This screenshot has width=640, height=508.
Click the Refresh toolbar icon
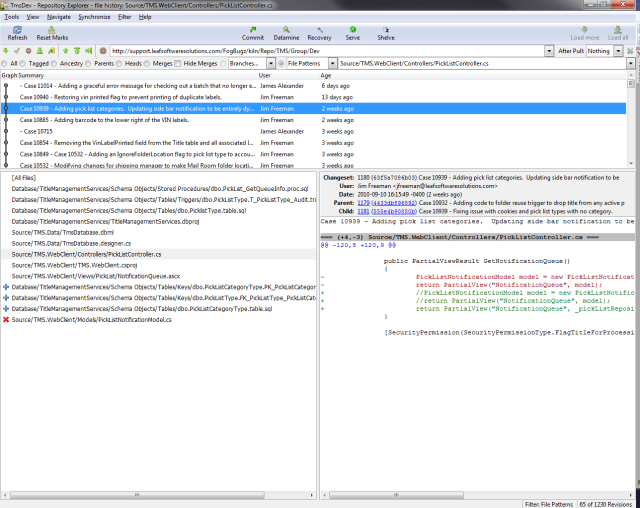point(17,33)
